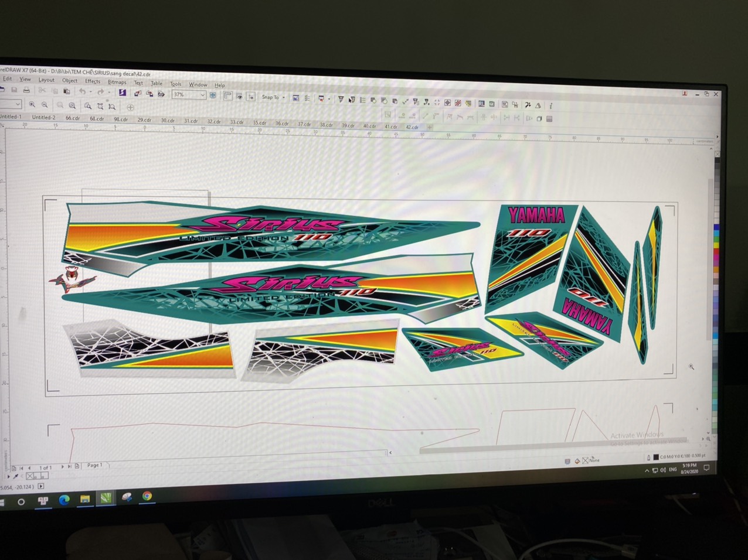Open the Bitmaps menu
The width and height of the screenshot is (748, 560).
[117, 82]
